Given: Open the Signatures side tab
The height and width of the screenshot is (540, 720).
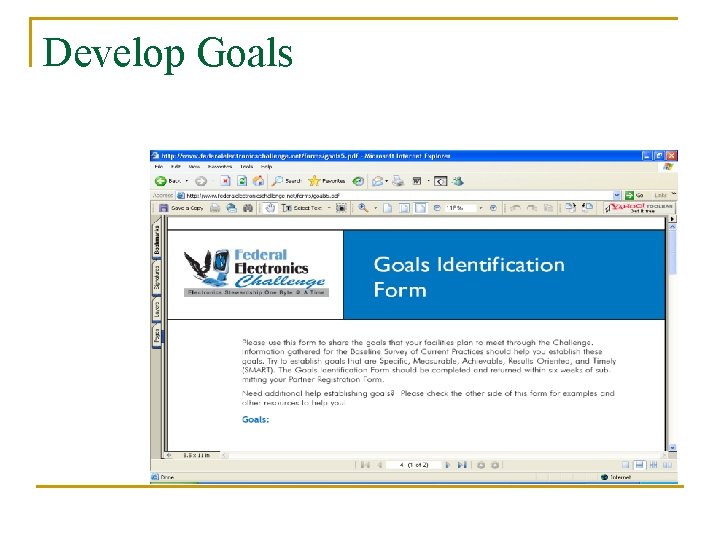Looking at the screenshot, I should point(157,277).
